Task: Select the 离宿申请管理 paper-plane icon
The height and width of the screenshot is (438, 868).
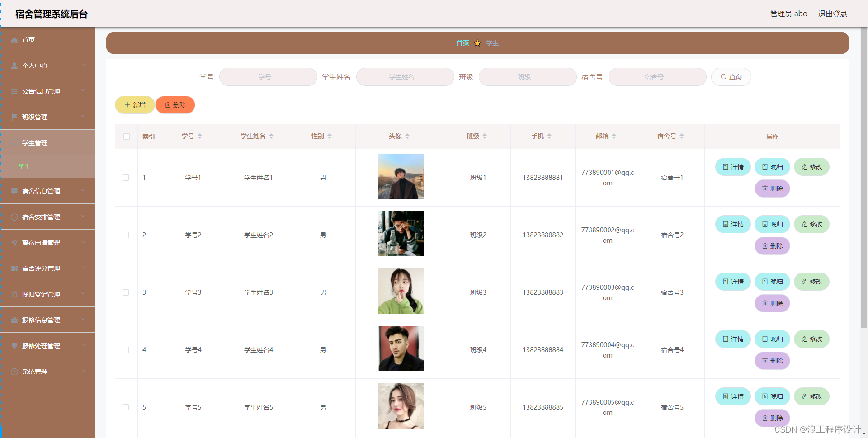Action: click(14, 242)
